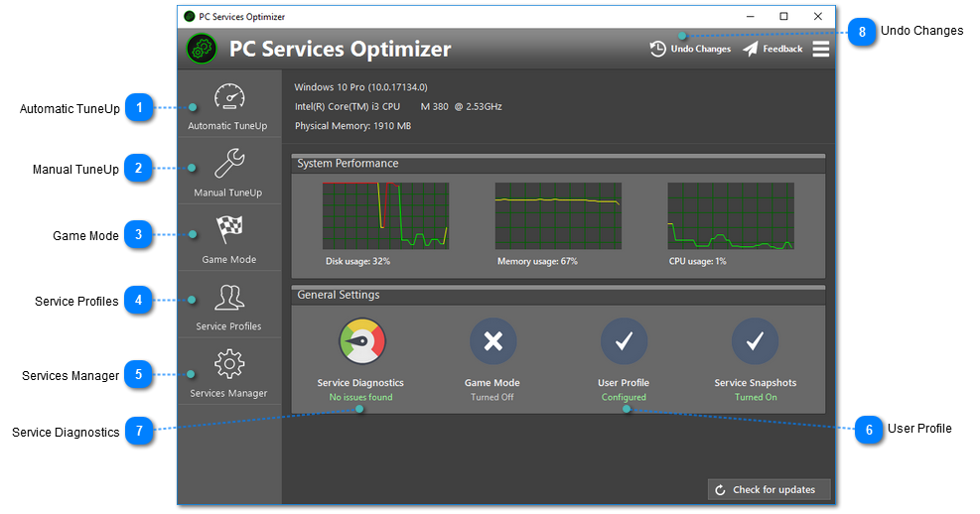This screenshot has height=514, width=980.
Task: Click the Memory usage graph
Action: [x=558, y=216]
